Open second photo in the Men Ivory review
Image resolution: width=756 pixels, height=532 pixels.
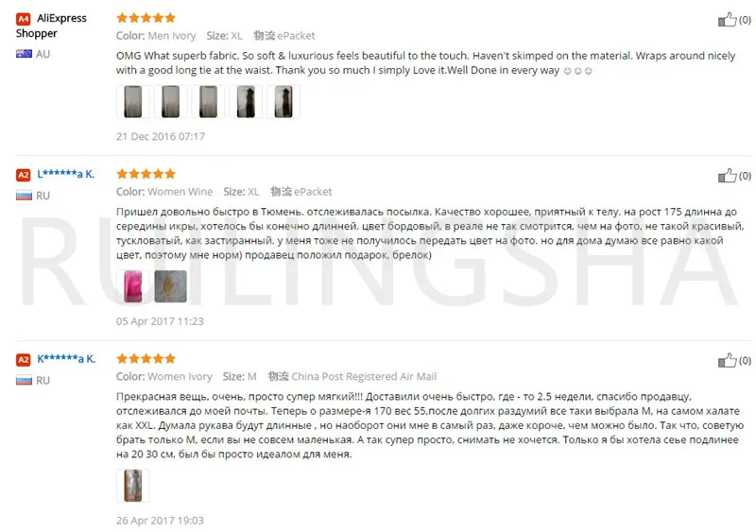click(x=170, y=102)
